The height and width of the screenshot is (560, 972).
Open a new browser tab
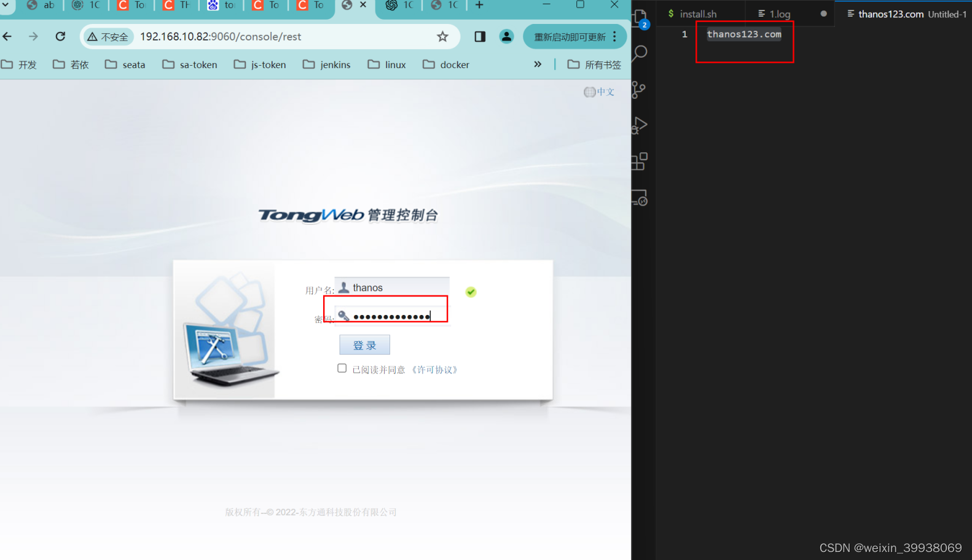click(479, 6)
